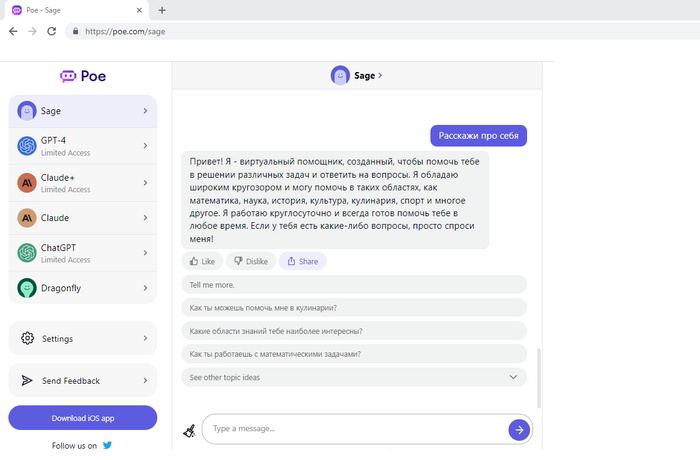Image resolution: width=700 pixels, height=460 pixels.
Task: Click the ChatGPT bot avatar icon
Action: click(27, 253)
